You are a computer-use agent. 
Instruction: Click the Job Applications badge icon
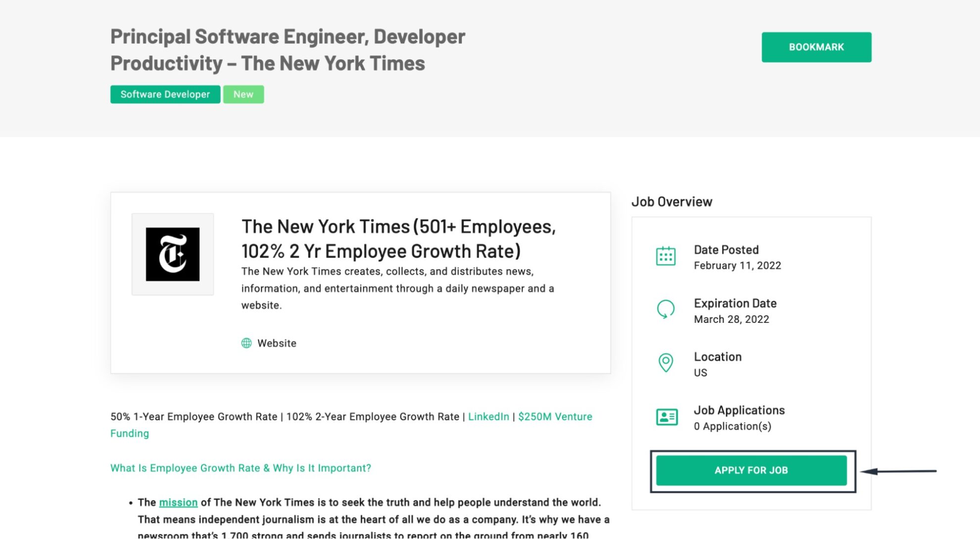666,417
